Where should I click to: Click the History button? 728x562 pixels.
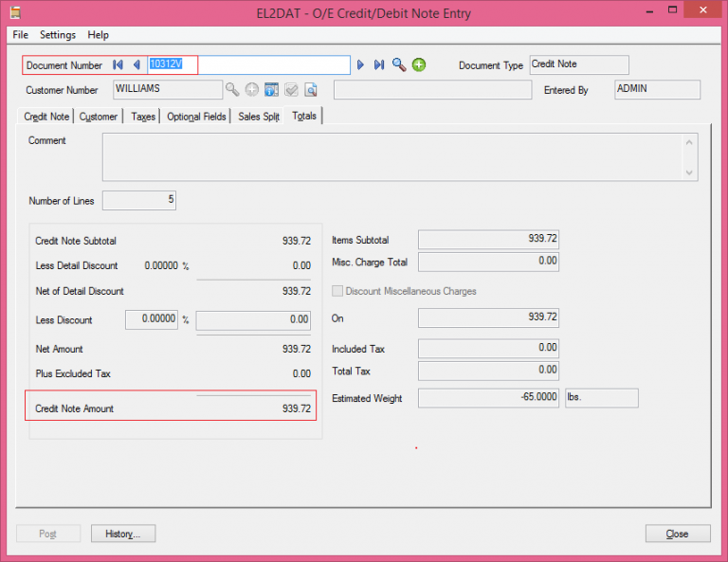(x=123, y=534)
